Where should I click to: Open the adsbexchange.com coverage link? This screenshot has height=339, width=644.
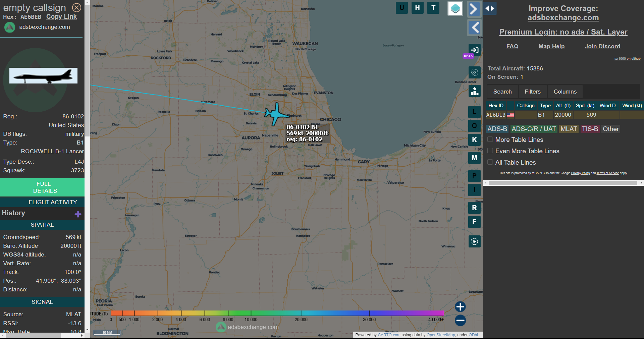[563, 18]
